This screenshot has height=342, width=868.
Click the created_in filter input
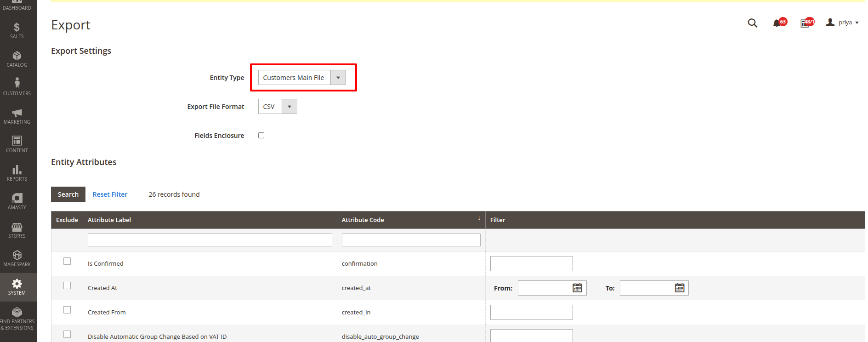tap(532, 313)
